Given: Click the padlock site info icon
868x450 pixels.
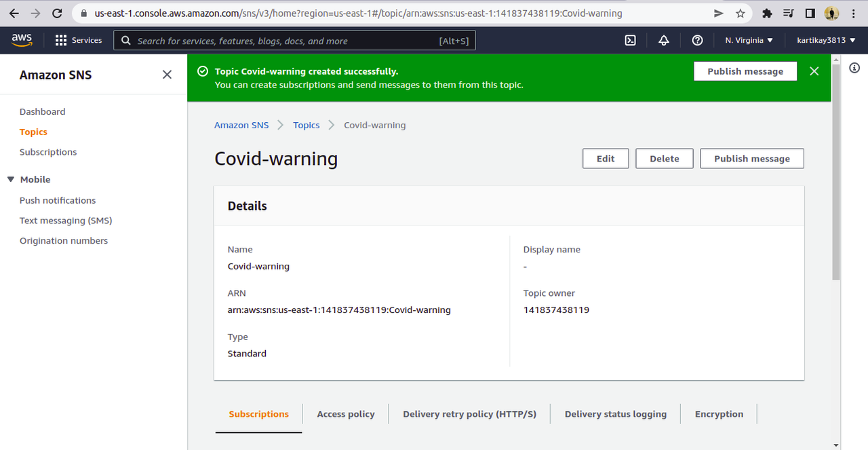Looking at the screenshot, I should pos(84,13).
